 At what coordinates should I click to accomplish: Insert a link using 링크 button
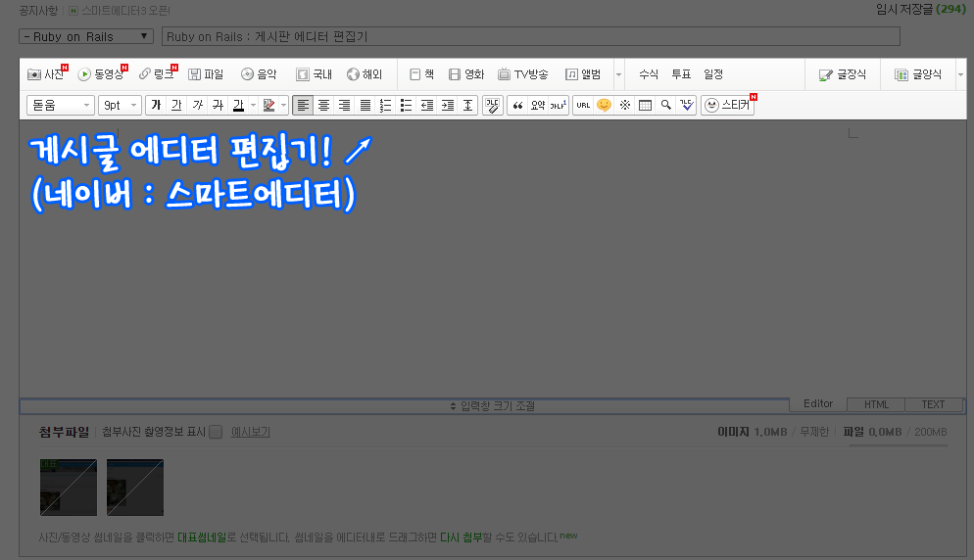(x=157, y=73)
